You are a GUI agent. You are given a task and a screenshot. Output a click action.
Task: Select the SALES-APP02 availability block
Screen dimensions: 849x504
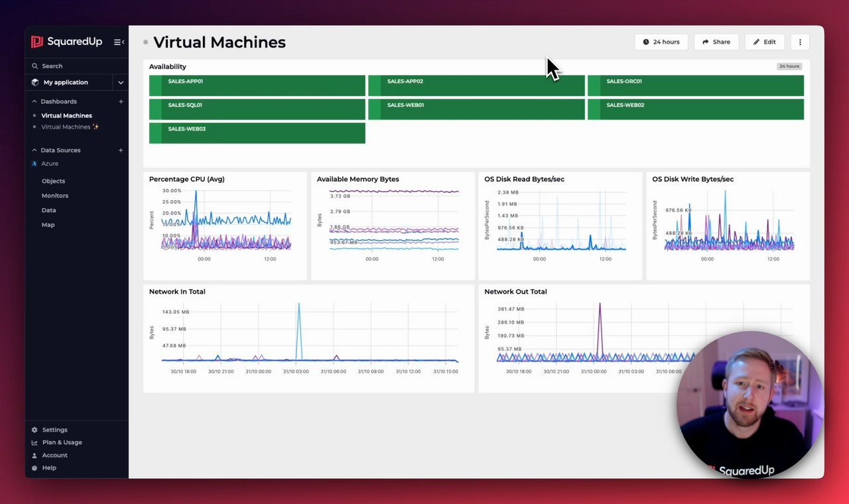point(476,86)
